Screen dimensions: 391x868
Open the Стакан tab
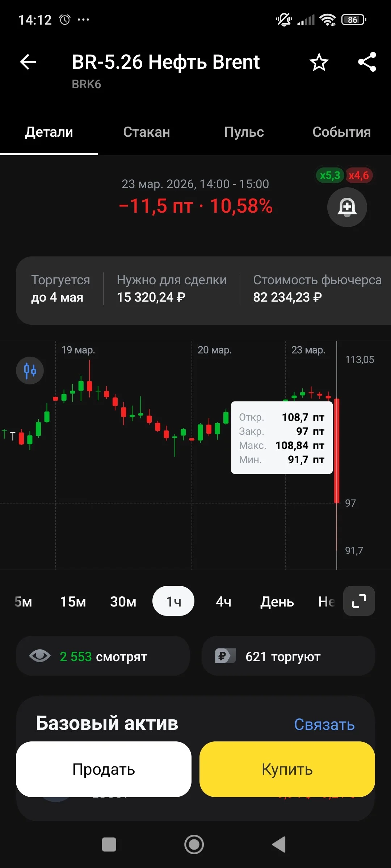[147, 132]
